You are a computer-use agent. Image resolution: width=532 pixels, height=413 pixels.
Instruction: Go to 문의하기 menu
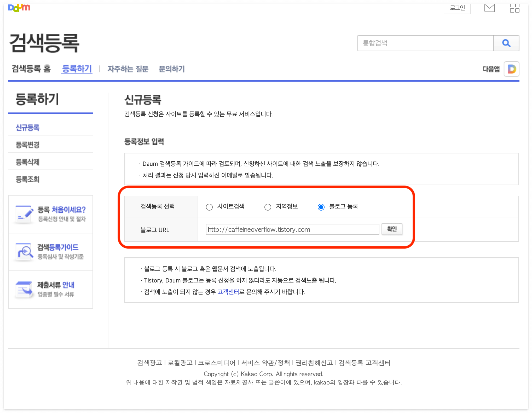coord(172,69)
